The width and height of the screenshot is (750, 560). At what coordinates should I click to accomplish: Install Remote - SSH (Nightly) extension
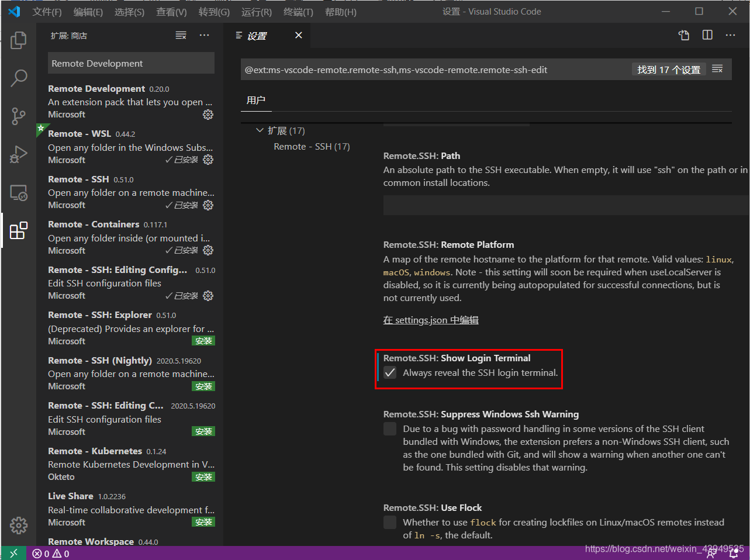203,386
